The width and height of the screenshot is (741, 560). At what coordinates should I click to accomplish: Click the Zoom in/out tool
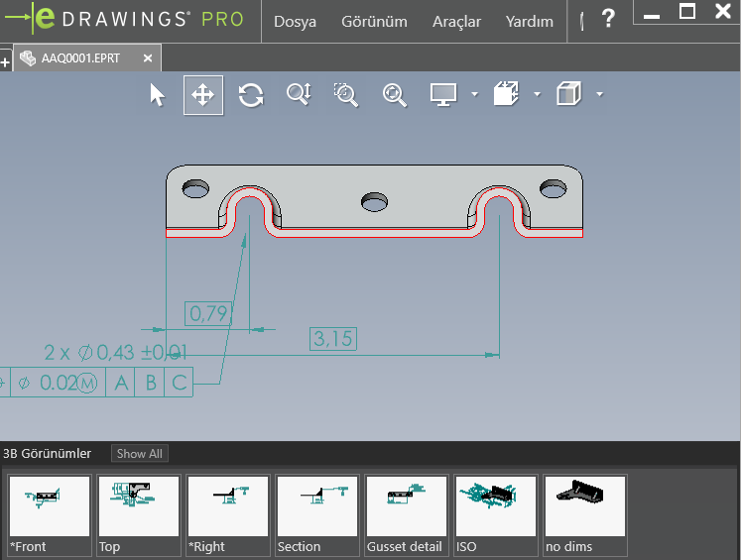click(x=299, y=95)
